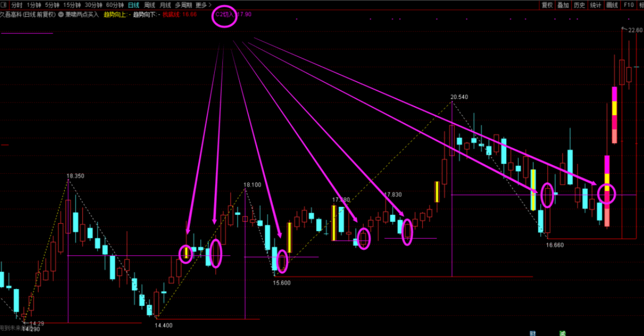The image size is (644, 336).
Task: Select the 60分钟 period tab
Action: click(x=115, y=5)
